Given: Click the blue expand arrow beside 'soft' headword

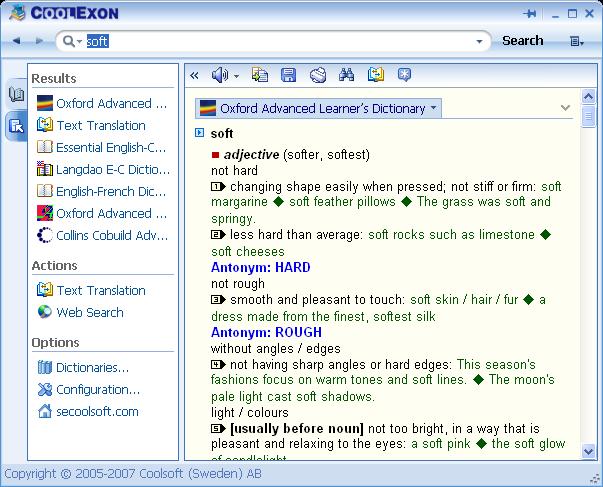Looking at the screenshot, I should [x=200, y=133].
